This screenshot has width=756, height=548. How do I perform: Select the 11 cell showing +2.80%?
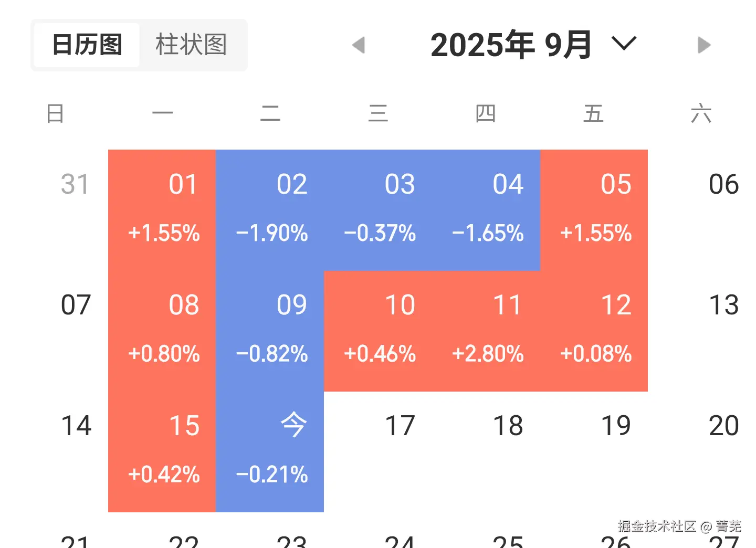click(x=486, y=331)
